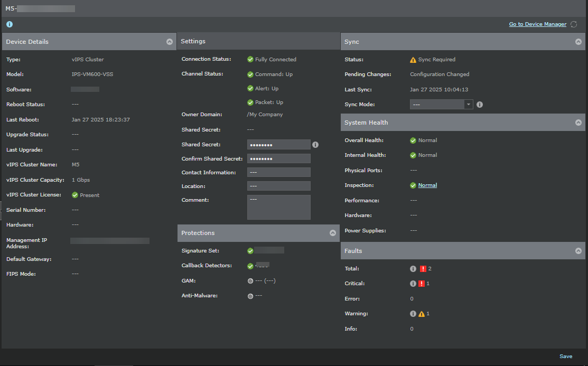Click the info icon next to Sync Mode
This screenshot has height=366, width=588.
click(480, 105)
